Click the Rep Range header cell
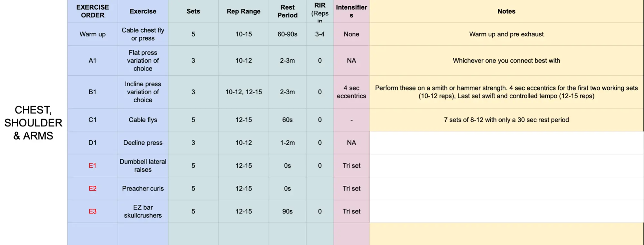Screen dimensions: 644x245 (x=243, y=11)
